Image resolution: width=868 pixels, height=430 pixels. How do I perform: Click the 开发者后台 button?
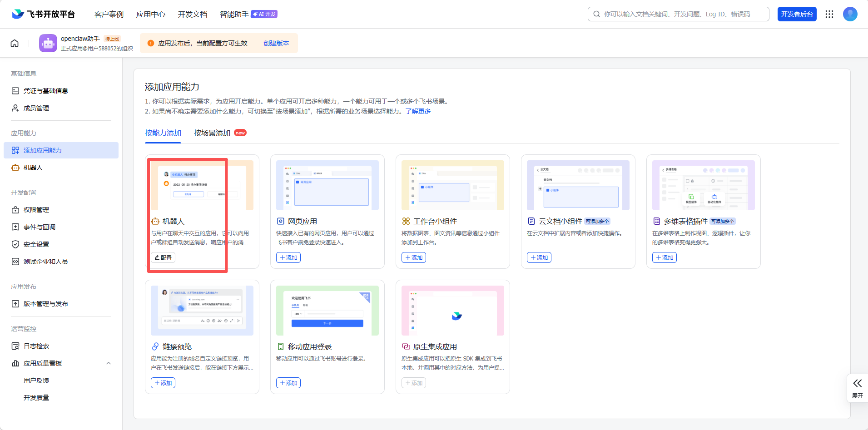tap(797, 14)
